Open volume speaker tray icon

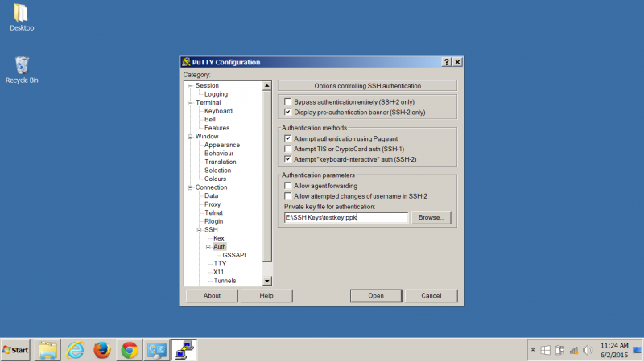(588, 350)
